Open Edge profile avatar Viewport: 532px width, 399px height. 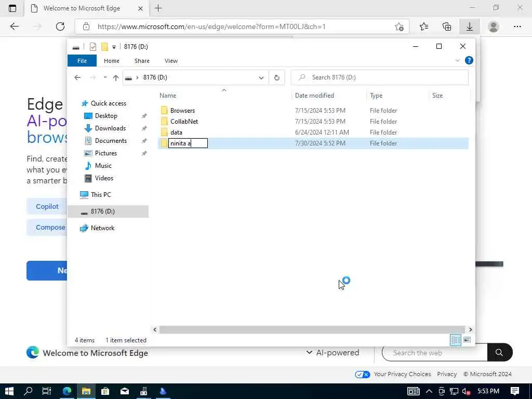[x=494, y=26]
